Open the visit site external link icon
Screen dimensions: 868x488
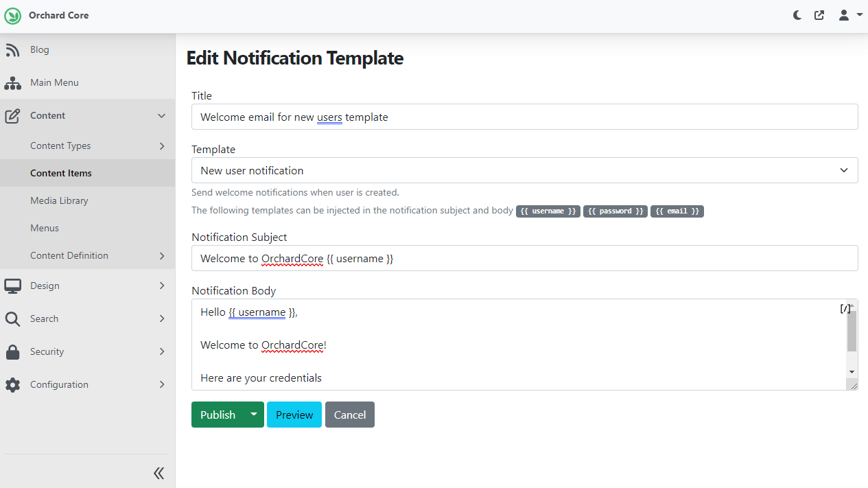819,15
